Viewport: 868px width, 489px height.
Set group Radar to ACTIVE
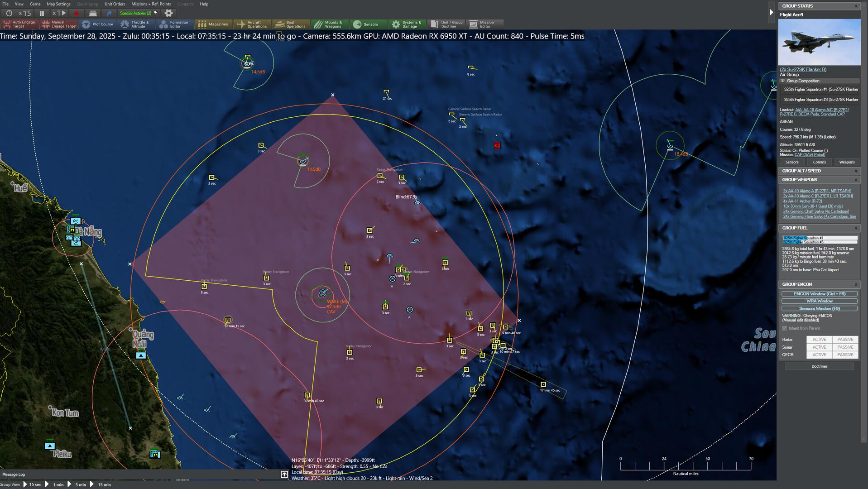pyautogui.click(x=819, y=339)
